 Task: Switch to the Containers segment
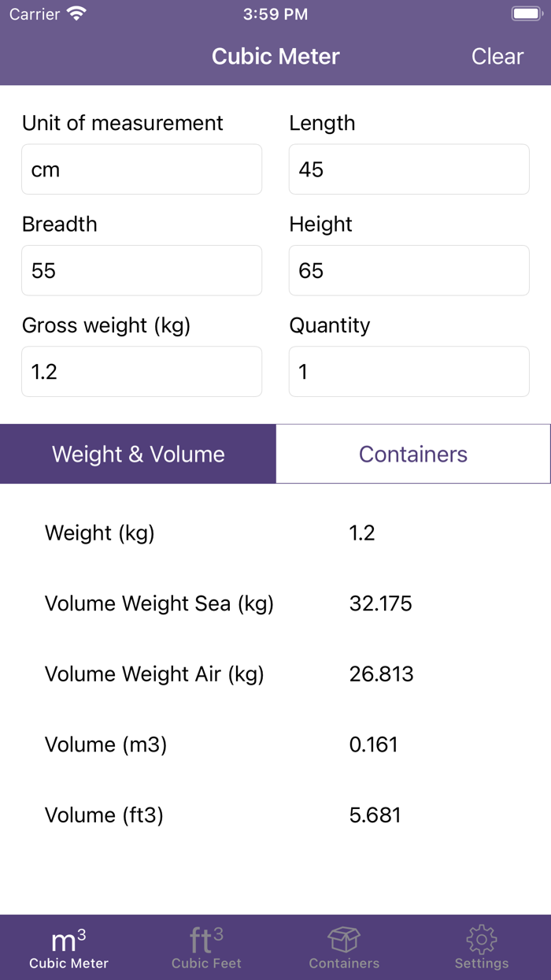point(413,454)
